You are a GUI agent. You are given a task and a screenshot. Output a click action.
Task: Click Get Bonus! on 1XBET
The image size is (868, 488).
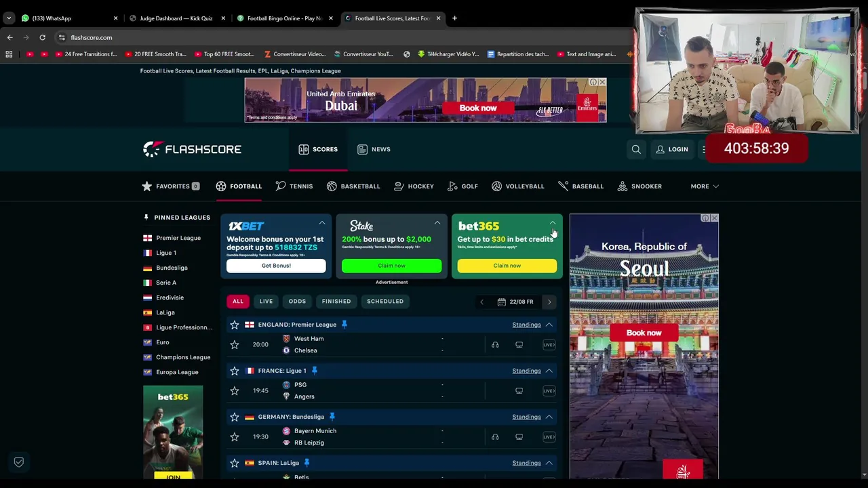[x=276, y=266]
